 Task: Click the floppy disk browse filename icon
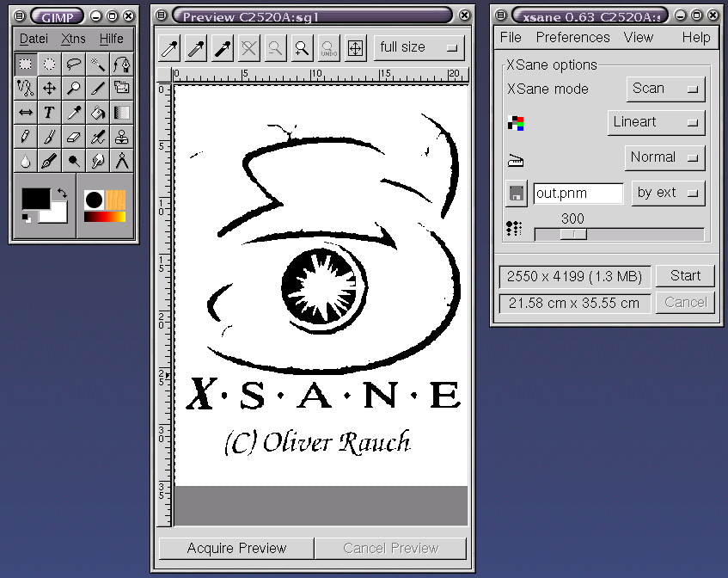coord(517,194)
